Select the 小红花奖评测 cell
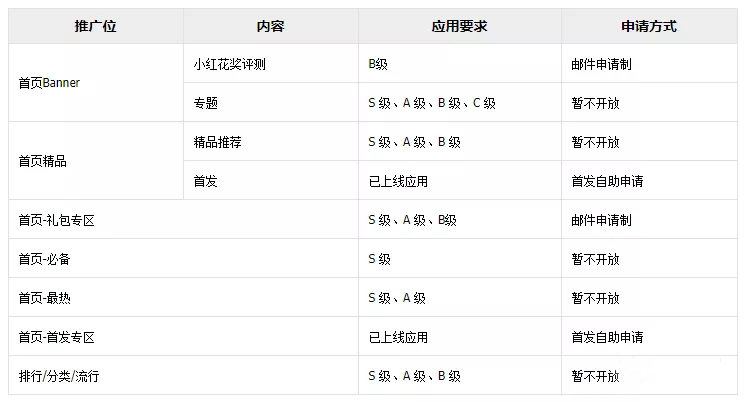This screenshot has height=402, width=747. coord(271,63)
